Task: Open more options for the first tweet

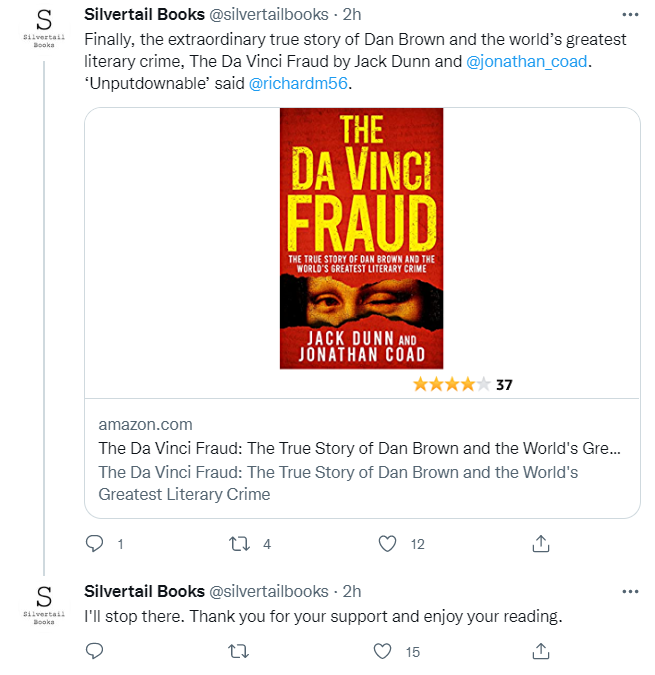Action: point(629,15)
